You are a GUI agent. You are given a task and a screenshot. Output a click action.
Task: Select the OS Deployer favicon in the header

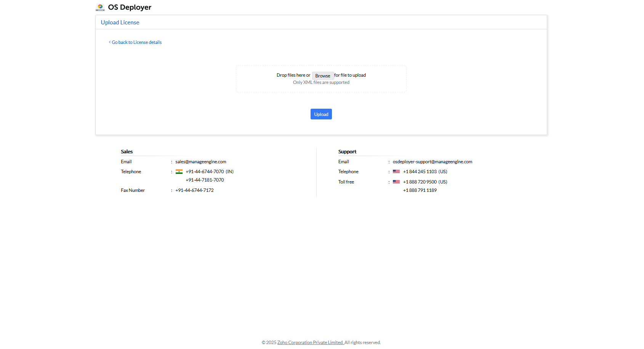click(x=100, y=7)
